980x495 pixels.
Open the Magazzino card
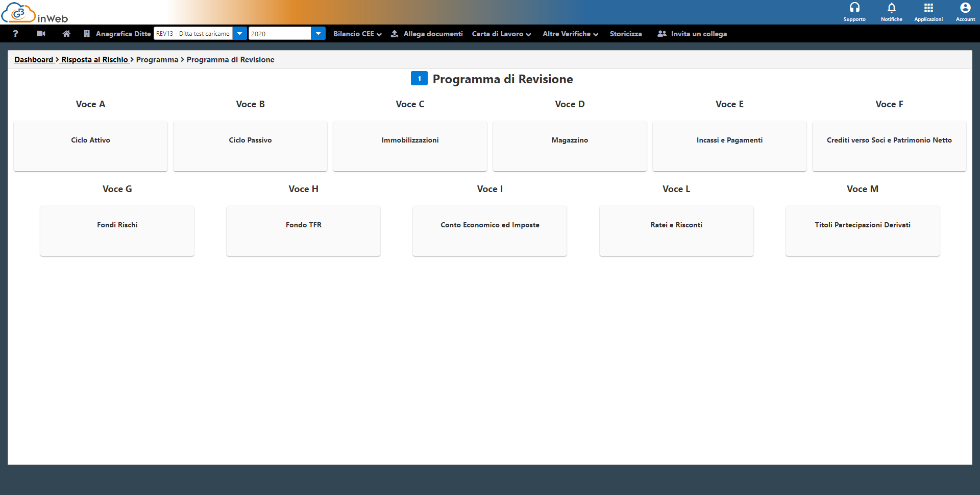point(570,146)
